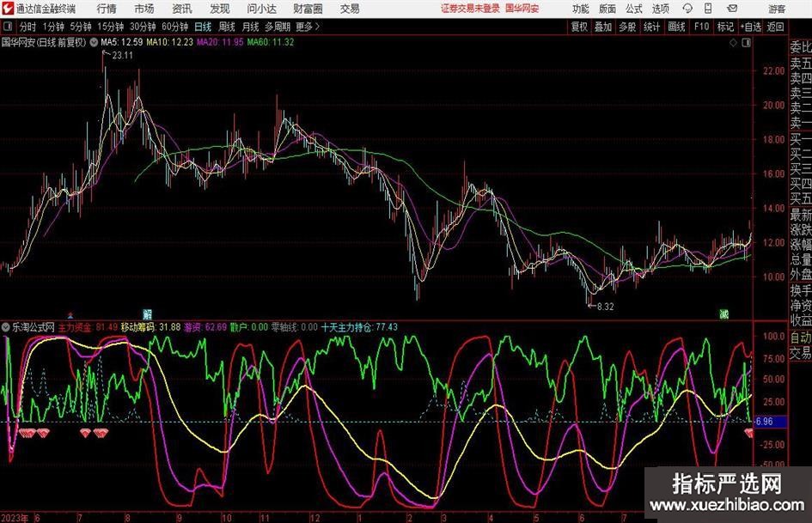Click the 国华网安(日线 前复权) chart title
The height and width of the screenshot is (523, 812).
click(44, 42)
